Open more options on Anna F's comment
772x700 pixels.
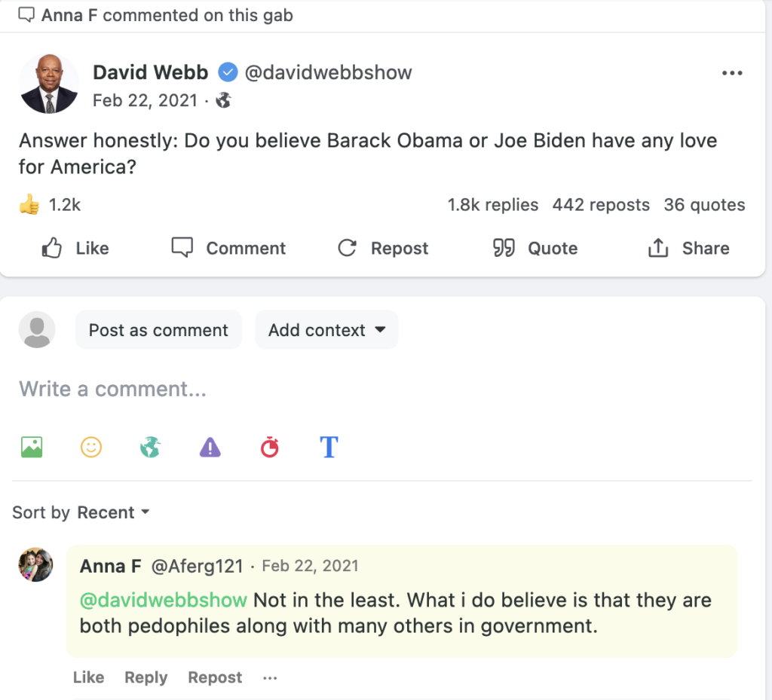270,677
